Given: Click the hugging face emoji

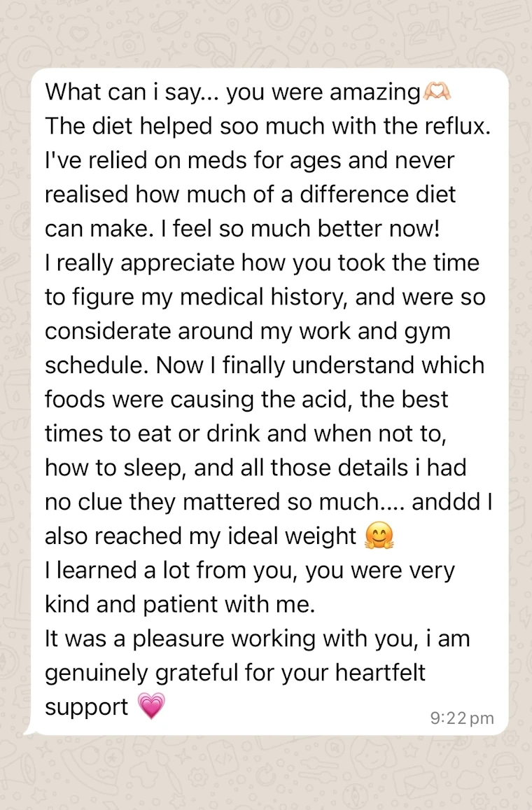Looking at the screenshot, I should pos(379,536).
